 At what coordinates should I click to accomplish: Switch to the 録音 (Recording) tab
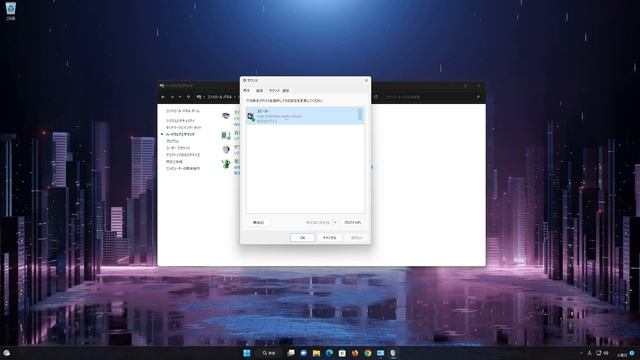coord(259,90)
